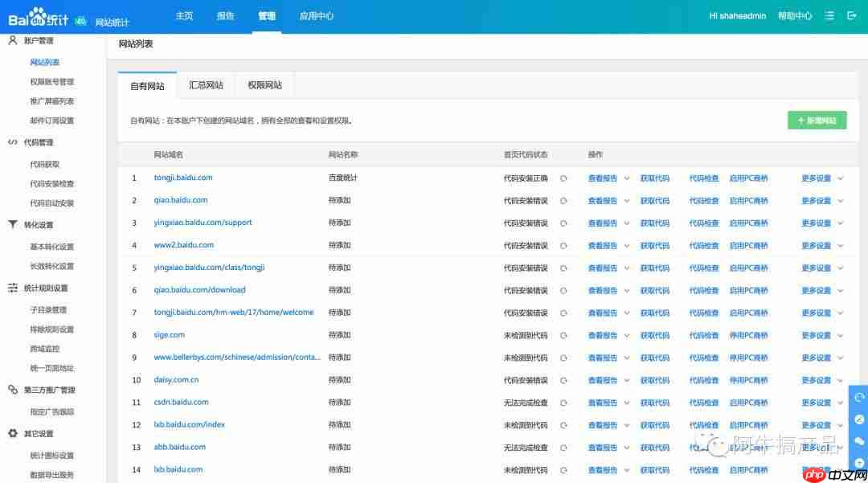
Task: Expand 查看报告 dropdown for csdn.baidu.com
Action: [x=627, y=403]
